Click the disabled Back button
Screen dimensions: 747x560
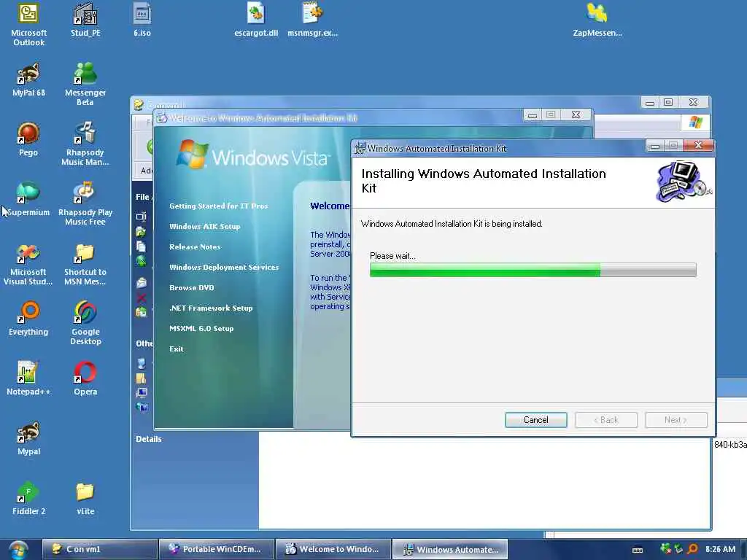pyautogui.click(x=606, y=420)
